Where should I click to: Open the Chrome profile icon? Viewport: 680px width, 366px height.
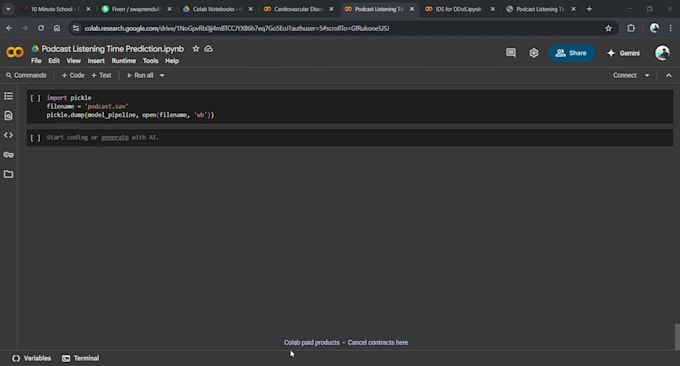654,28
